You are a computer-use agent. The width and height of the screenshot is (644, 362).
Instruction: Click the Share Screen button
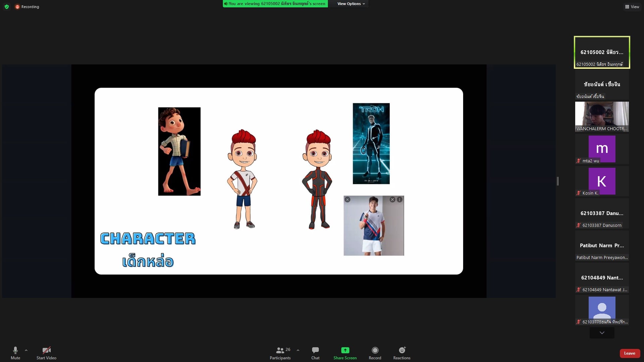pos(345,353)
